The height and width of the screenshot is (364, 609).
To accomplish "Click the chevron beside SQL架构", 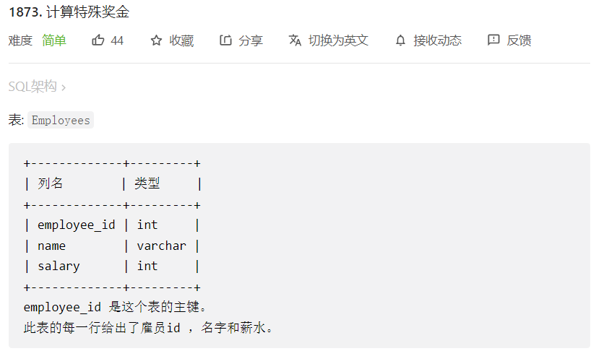I will (x=64, y=87).
